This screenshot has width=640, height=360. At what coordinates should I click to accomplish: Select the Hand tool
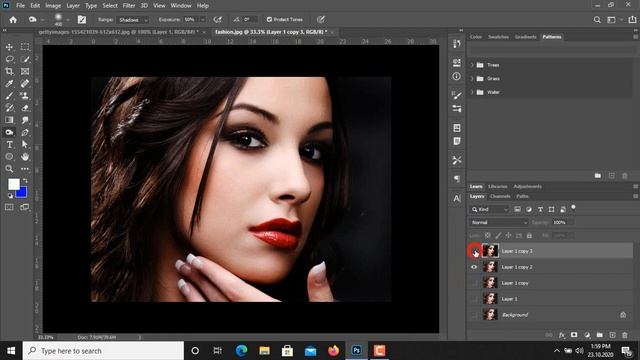point(25,157)
